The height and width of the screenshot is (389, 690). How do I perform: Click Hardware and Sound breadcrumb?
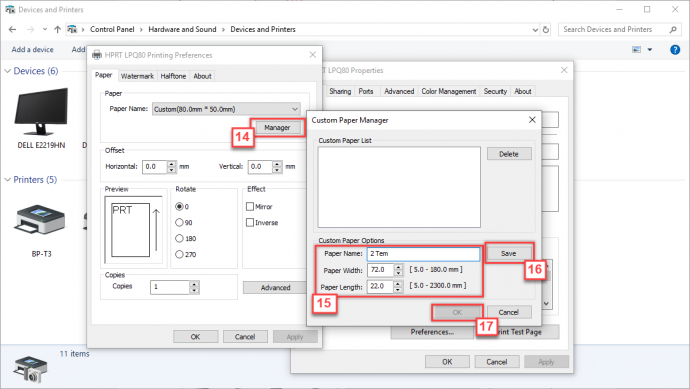[x=182, y=29]
